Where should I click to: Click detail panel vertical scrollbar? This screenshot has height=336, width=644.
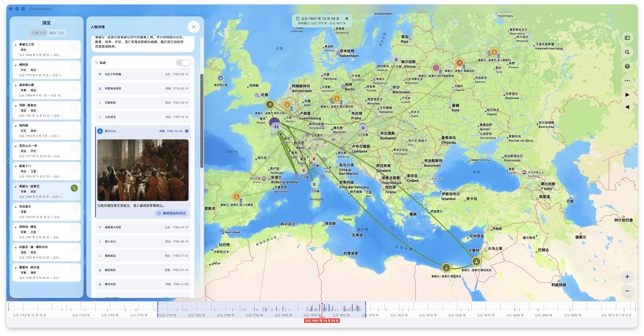click(202, 121)
